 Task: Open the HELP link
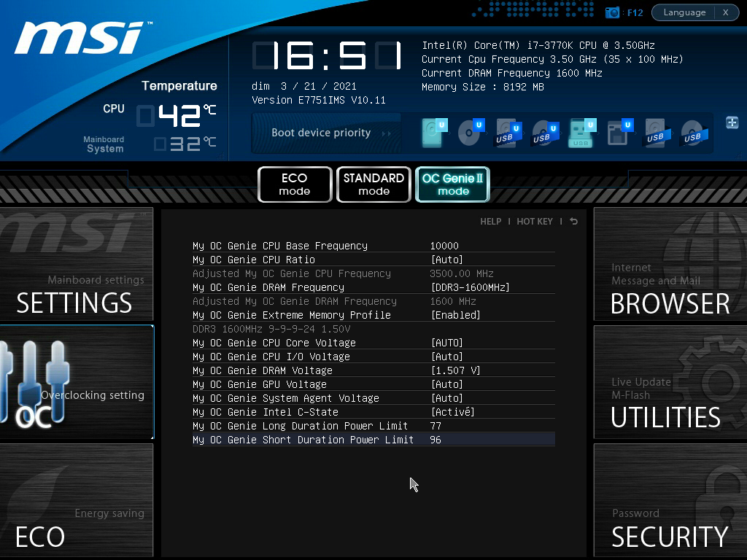click(x=490, y=221)
